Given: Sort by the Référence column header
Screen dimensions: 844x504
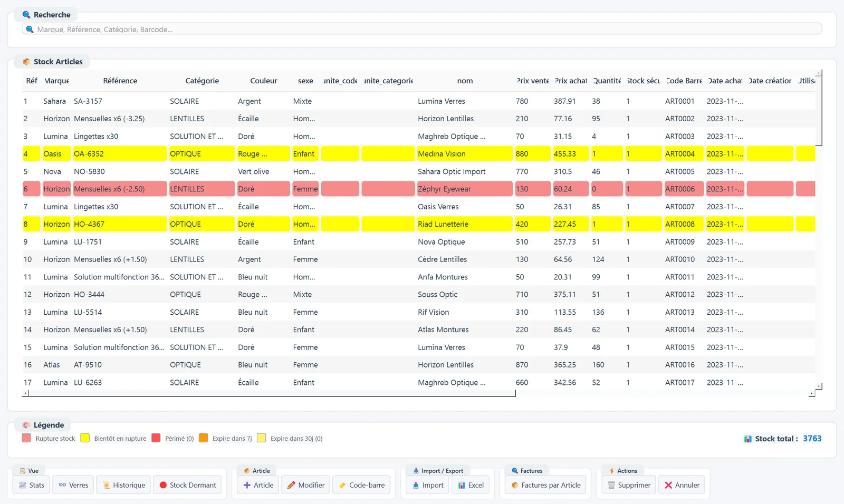Looking at the screenshot, I should pos(120,81).
